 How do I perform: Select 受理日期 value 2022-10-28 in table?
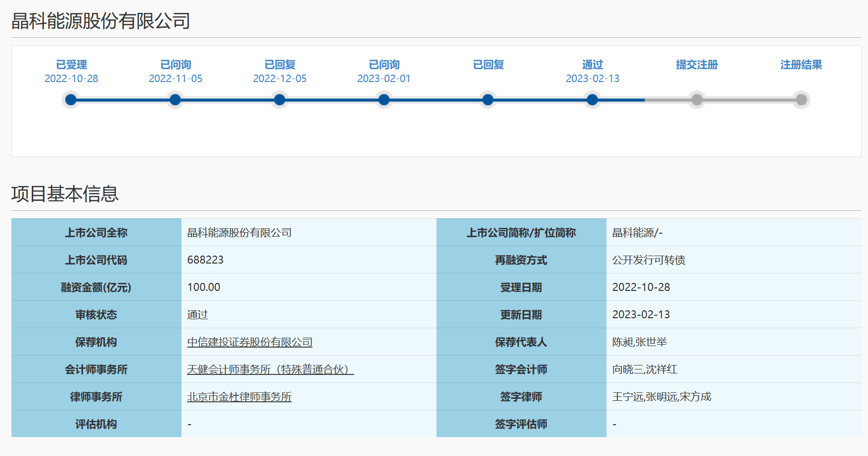point(641,287)
